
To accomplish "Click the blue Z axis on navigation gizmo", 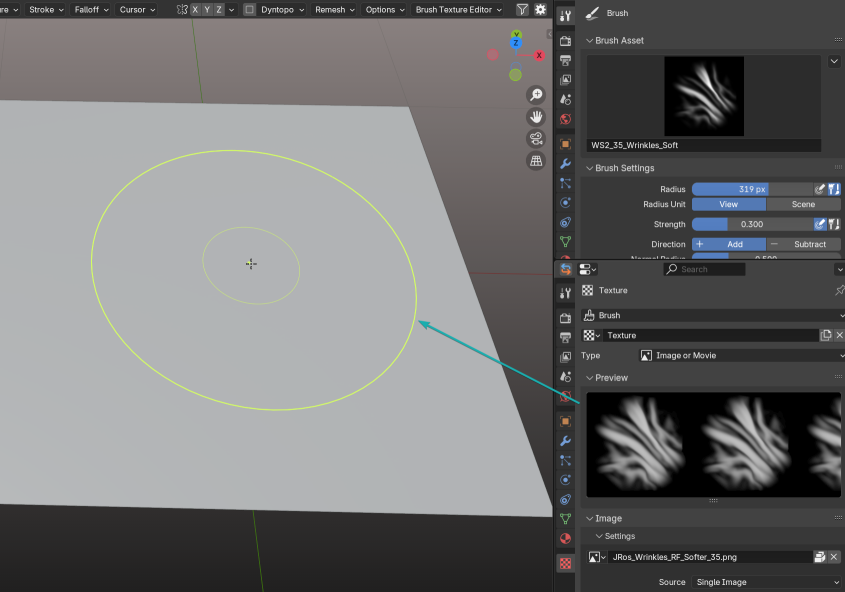I will (x=516, y=43).
